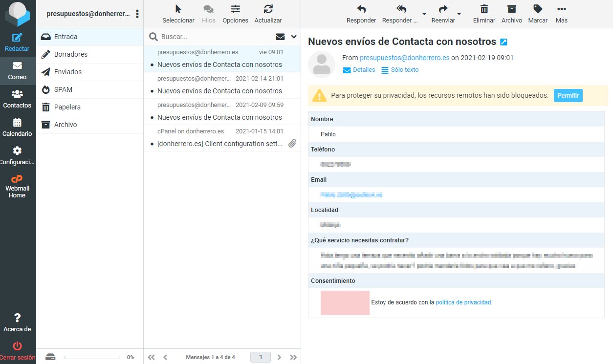Image resolution: width=613 pixels, height=364 pixels.
Task: Click the Cerrar sesión power icon
Action: pos(17,346)
